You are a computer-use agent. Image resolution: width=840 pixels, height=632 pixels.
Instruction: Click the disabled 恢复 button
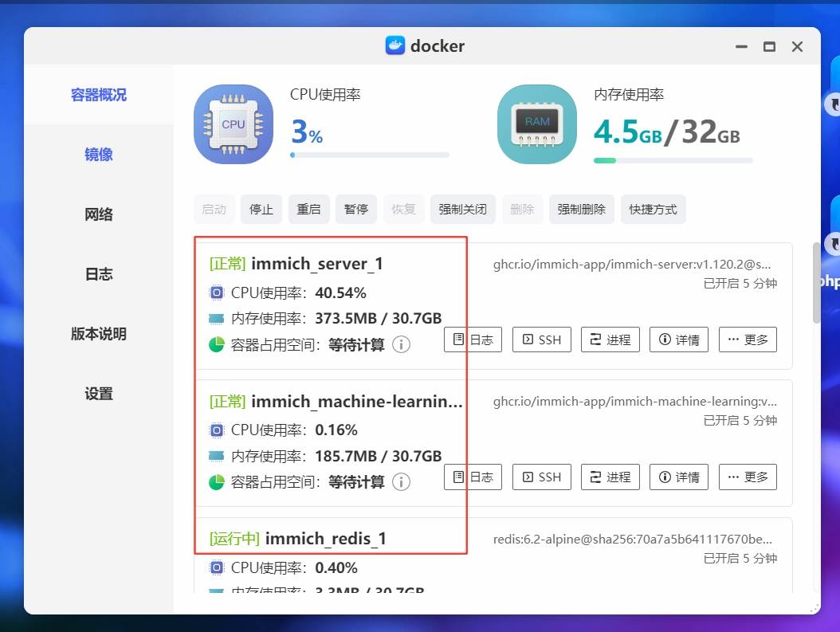(x=403, y=209)
